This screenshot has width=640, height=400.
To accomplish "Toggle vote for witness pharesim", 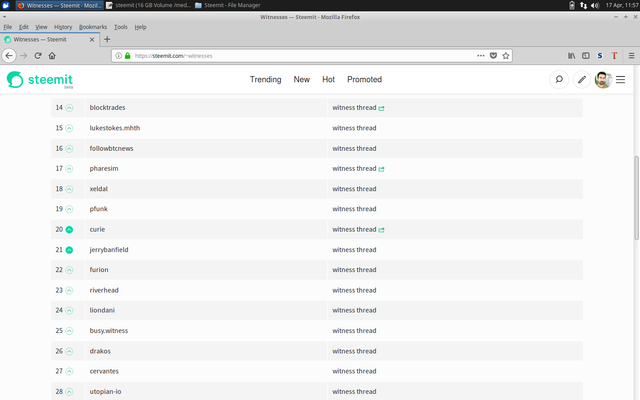I will [69, 169].
